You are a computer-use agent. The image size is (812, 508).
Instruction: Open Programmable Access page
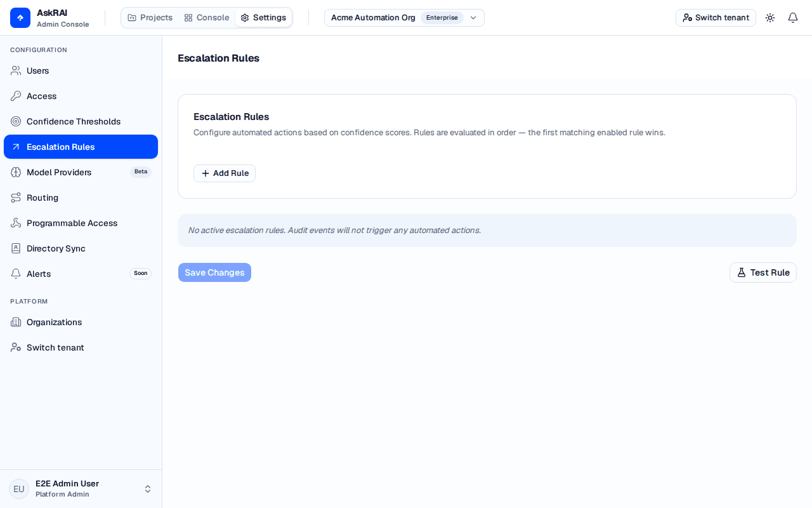(81, 223)
